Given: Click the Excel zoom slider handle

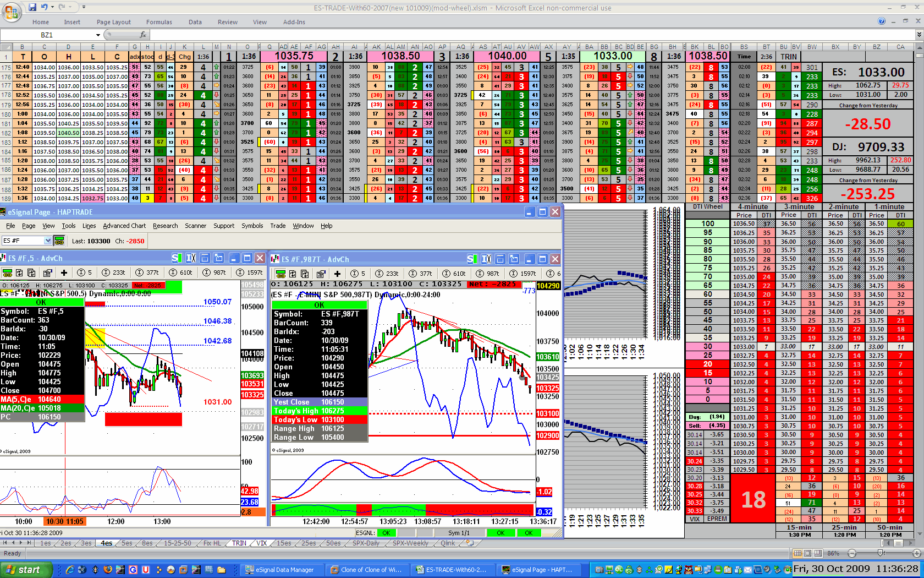Looking at the screenshot, I should tap(881, 553).
